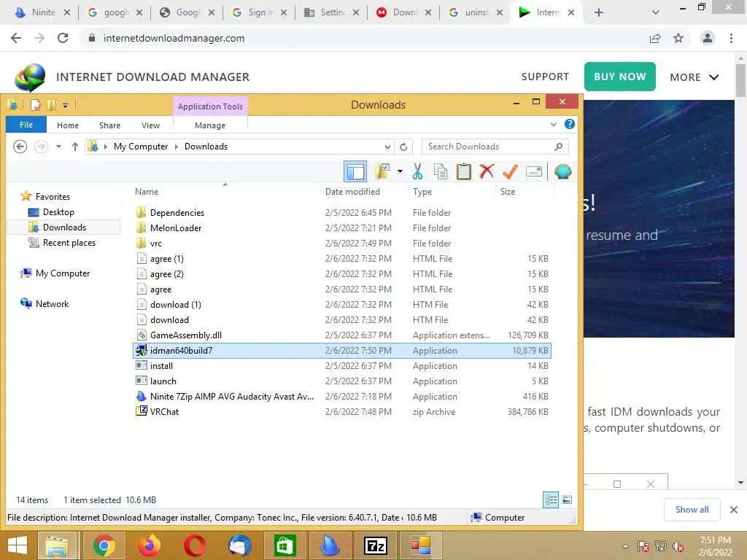Expand the ribbon with chevron arrow
The width and height of the screenshot is (747, 560).
[x=554, y=125]
